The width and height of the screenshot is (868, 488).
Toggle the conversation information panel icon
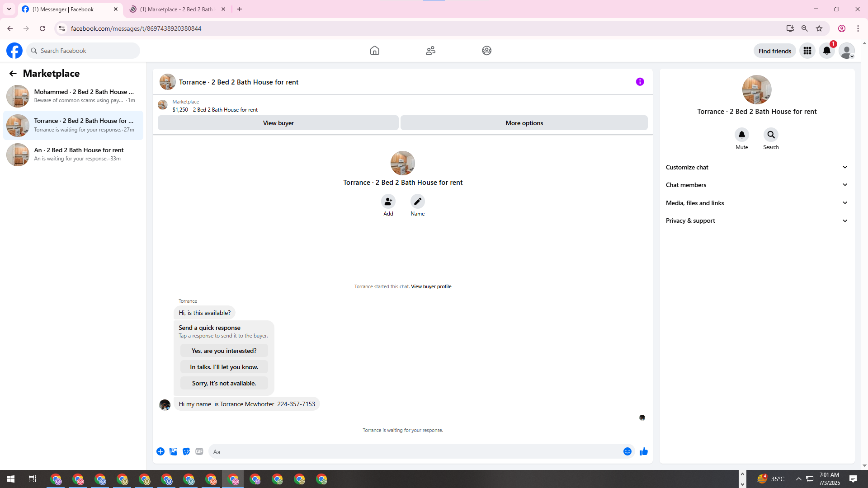640,82
